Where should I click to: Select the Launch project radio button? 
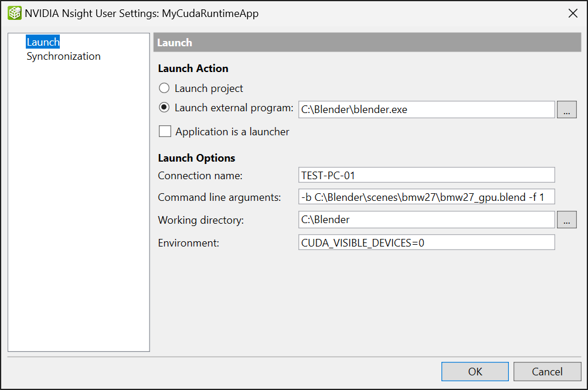(165, 88)
